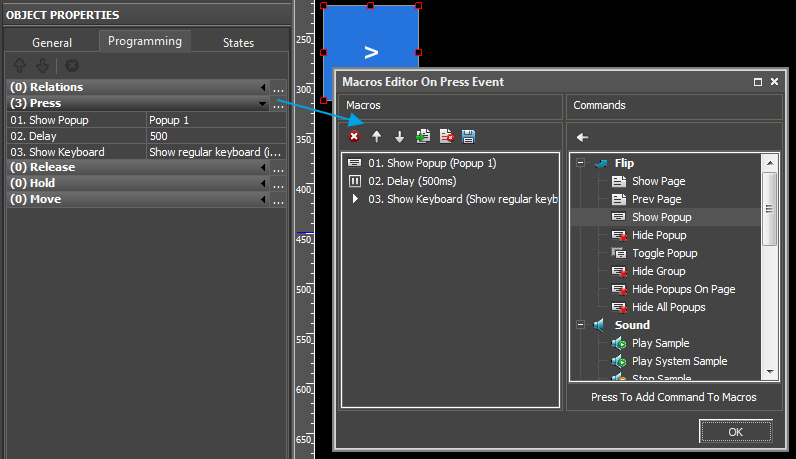
Task: Click the load macros icon with green arrow
Action: pos(422,136)
